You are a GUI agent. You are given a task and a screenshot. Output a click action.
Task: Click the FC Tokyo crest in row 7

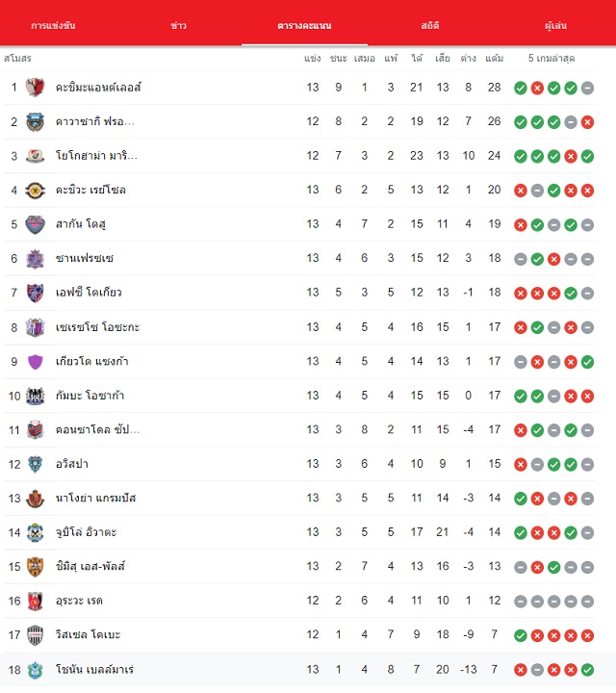[35, 293]
